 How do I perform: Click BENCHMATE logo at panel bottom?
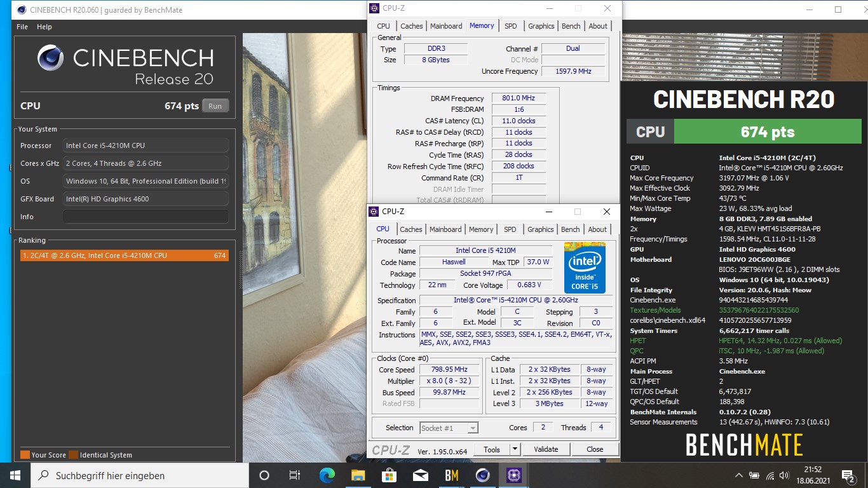pyautogui.click(x=744, y=445)
